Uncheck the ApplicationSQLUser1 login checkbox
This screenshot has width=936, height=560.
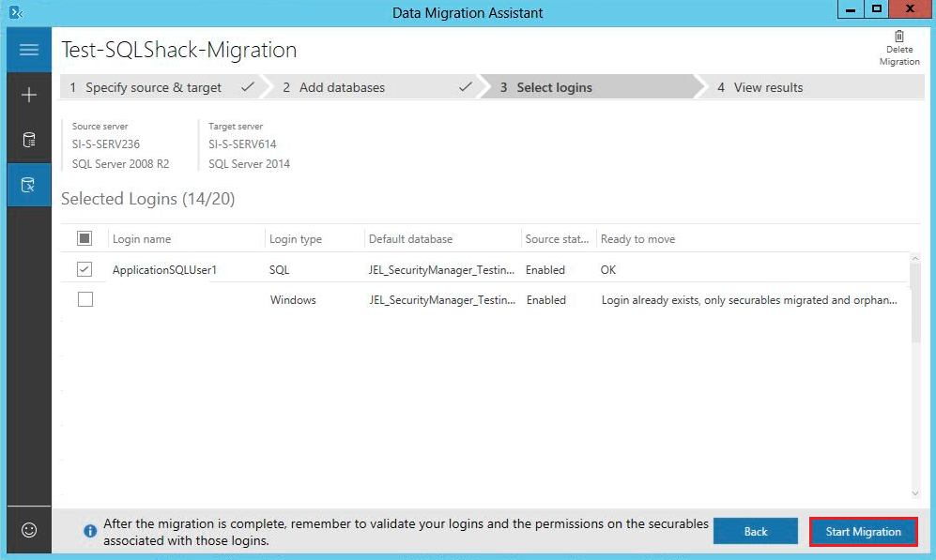[x=84, y=269]
